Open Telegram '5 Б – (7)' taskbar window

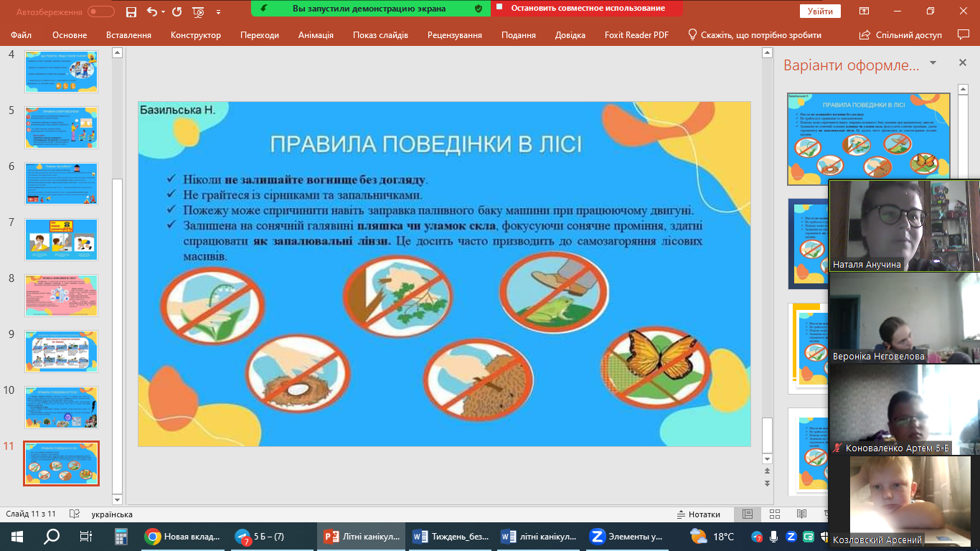273,536
